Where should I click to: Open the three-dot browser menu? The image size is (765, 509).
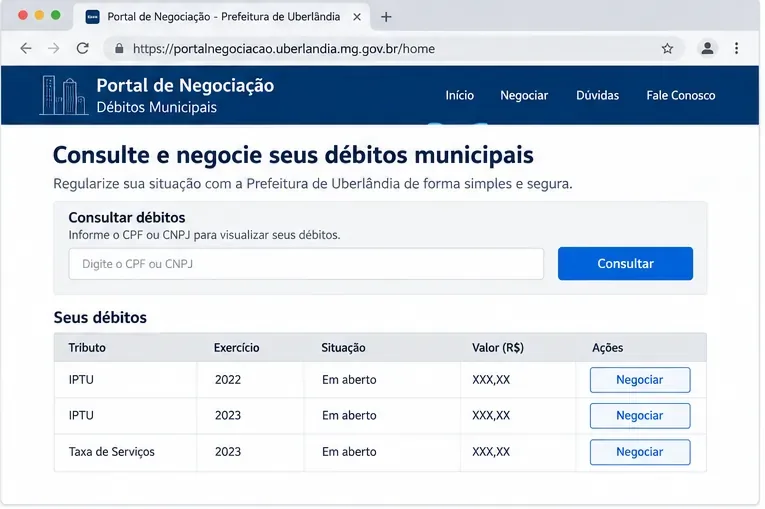tap(736, 48)
